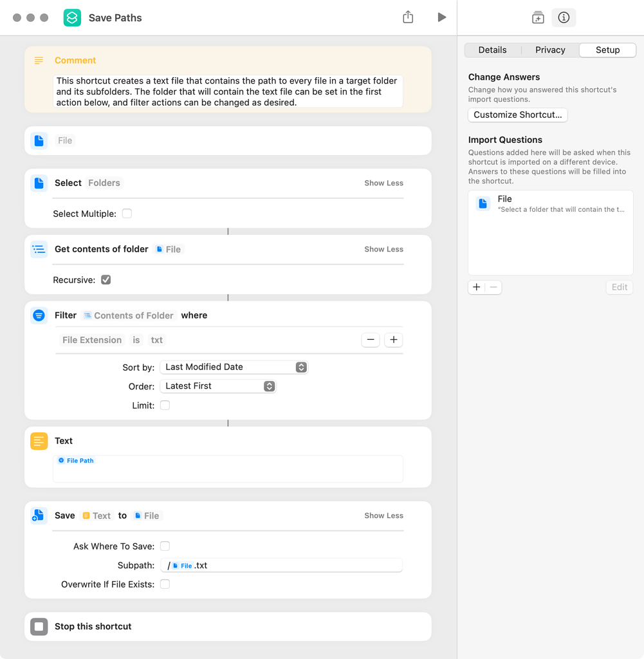Click the Get contents of folder icon
The image size is (644, 659).
[x=39, y=249]
